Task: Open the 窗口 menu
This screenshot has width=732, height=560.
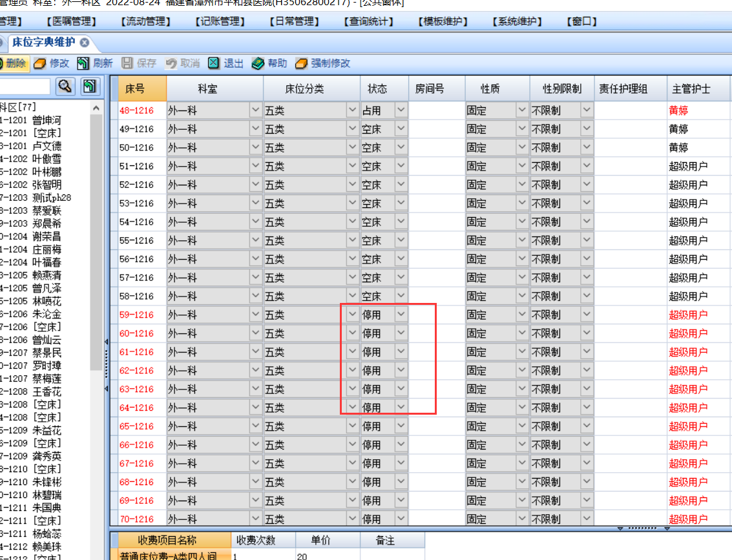Action: click(x=581, y=21)
